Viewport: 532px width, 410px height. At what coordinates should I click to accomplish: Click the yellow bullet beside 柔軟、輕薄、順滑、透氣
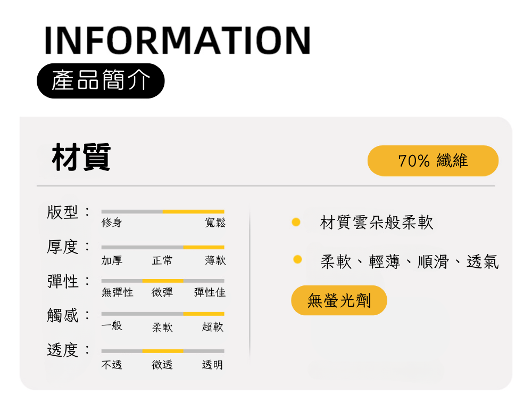(x=297, y=260)
